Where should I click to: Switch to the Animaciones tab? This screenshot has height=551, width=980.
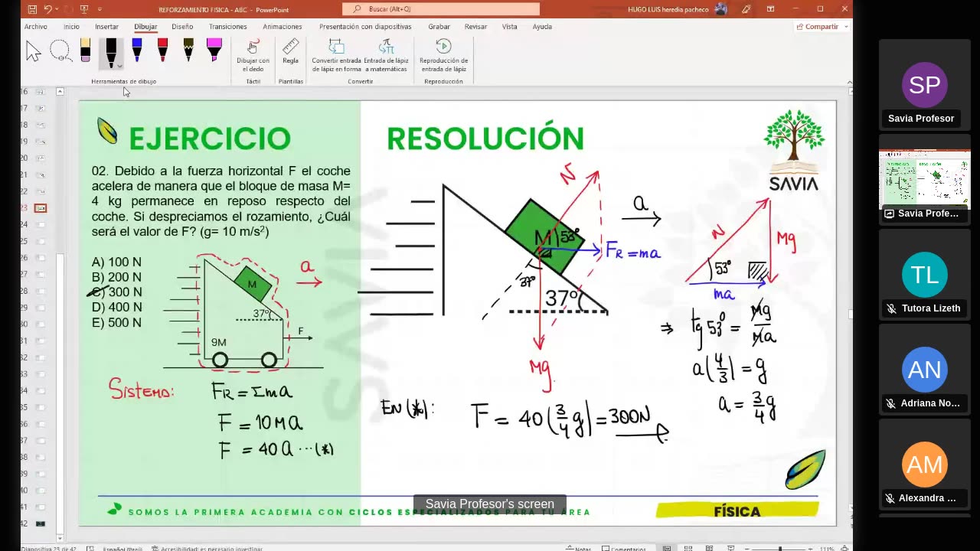282,27
